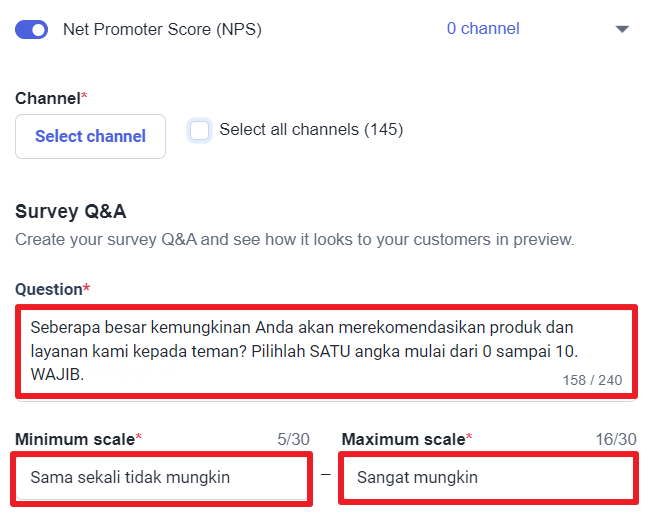This screenshot has width=651, height=523.
Task: Click the Question field label
Action: click(49, 289)
